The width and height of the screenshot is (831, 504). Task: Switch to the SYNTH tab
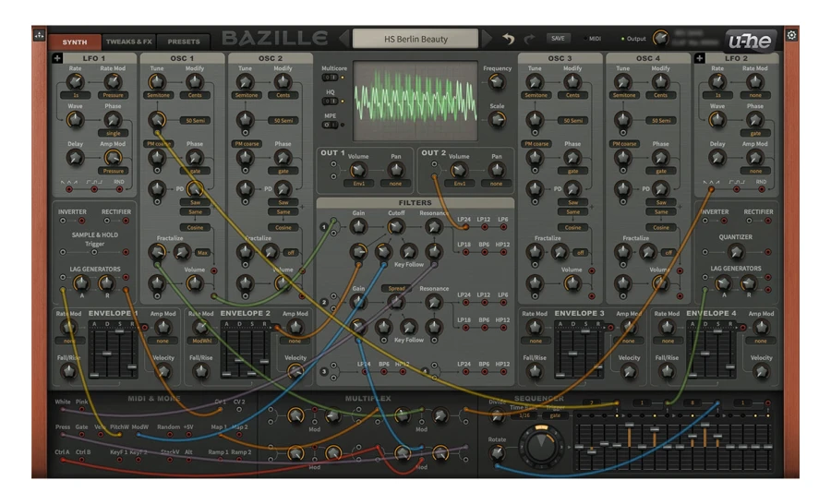(x=75, y=42)
